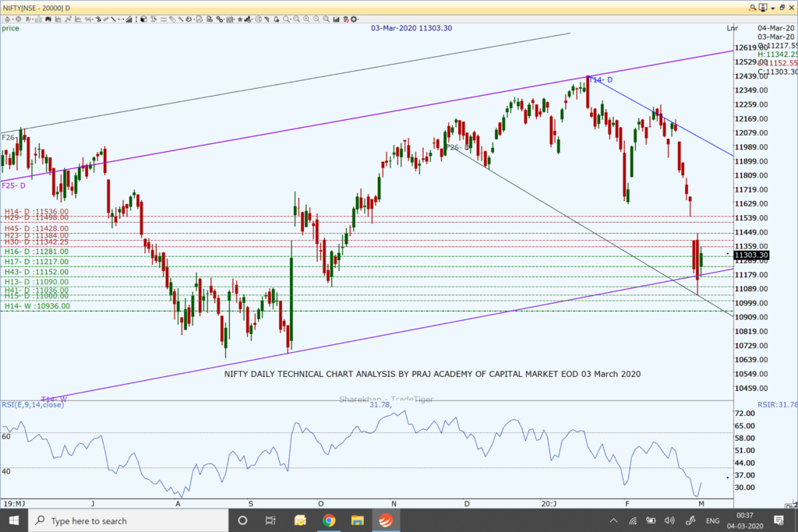Click the 03-Mar-2020 11303.30 date header
The height and width of the screenshot is (532, 798).
click(411, 28)
